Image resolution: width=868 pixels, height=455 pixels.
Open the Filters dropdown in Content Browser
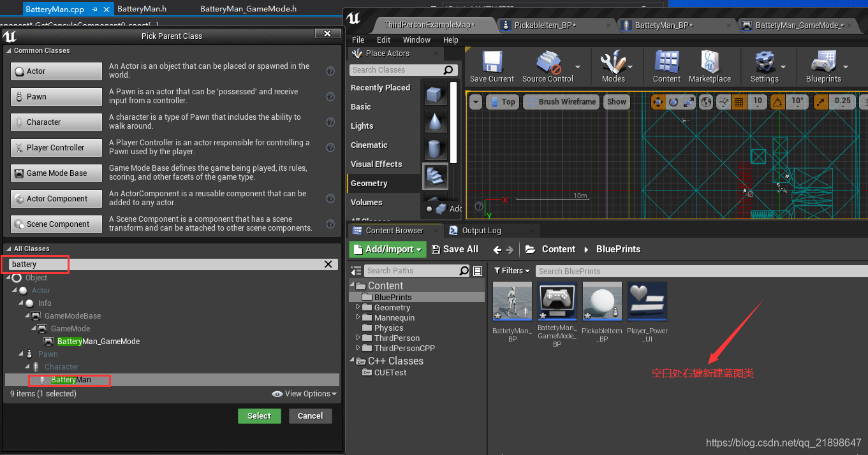(x=512, y=271)
